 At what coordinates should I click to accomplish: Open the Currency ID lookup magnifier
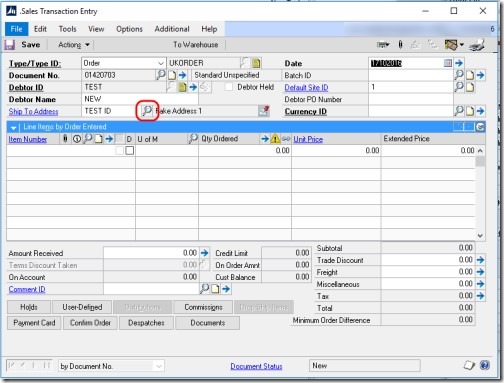pos(459,111)
